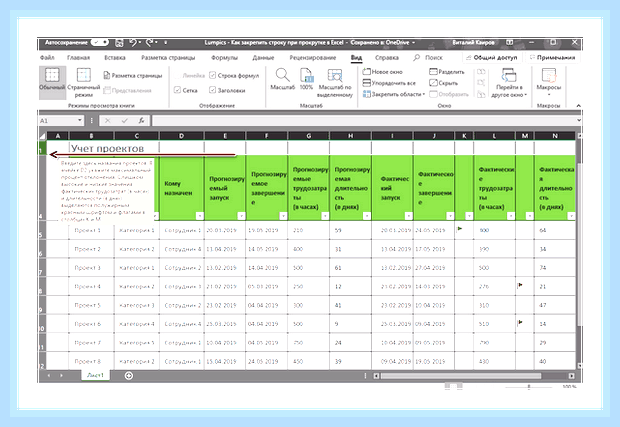Image resolution: width=620 pixels, height=427 pixels.
Task: Expand the formula bar with the arrow
Action: (x=578, y=120)
